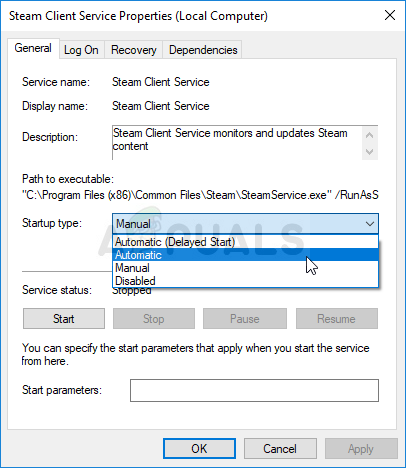Pick Disabled from startup type list
Viewport: 406px width, 468px height.
click(245, 281)
